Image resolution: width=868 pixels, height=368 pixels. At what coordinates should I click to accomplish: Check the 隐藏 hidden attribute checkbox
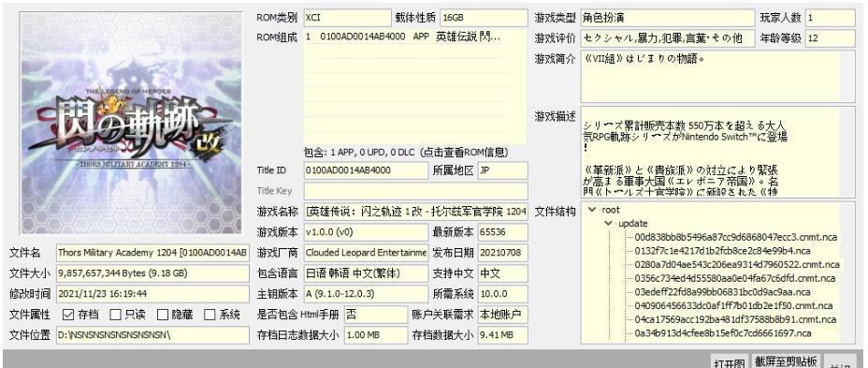point(162,315)
